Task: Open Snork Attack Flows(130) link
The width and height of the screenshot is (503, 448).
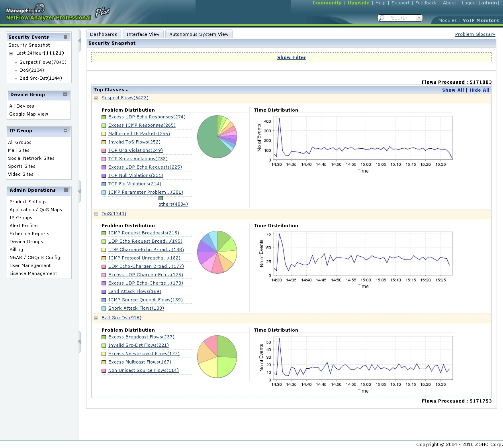Action: coord(136,308)
